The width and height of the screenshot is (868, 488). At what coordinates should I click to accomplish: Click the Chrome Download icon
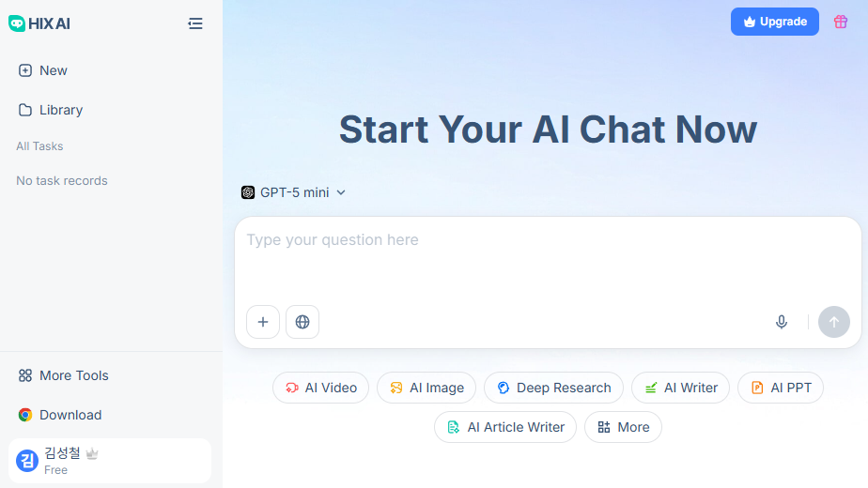coord(25,415)
